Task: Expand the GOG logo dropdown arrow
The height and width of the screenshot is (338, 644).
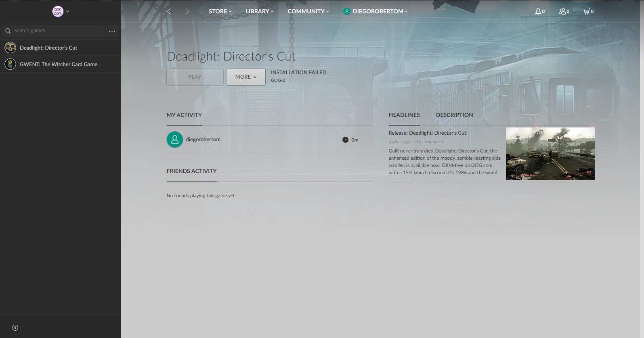Action: 67,12
